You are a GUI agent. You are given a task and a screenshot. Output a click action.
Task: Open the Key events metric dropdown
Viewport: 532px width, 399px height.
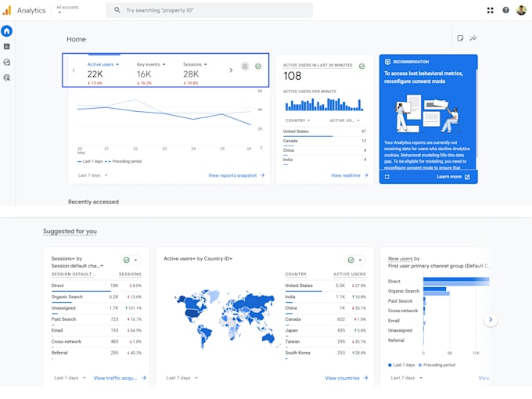coord(151,64)
